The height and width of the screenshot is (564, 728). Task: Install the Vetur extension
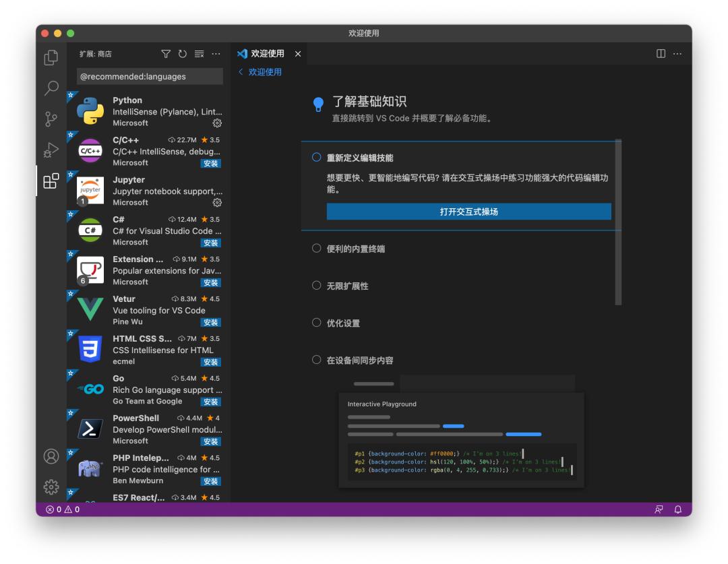click(211, 322)
